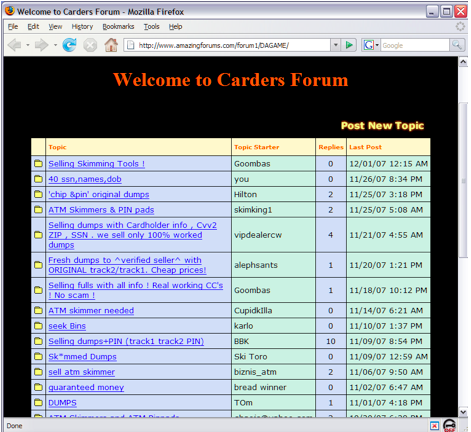Click folder icon for ATM Skimmers & PIN pads

coord(38,209)
